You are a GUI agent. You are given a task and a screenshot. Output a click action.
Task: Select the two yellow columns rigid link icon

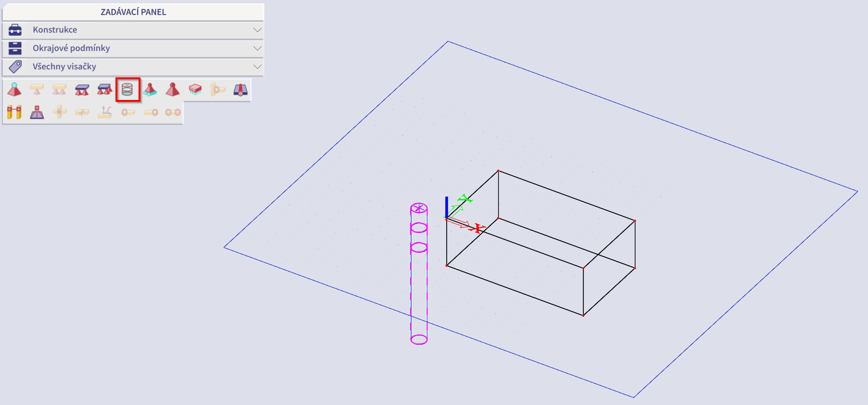(x=15, y=112)
